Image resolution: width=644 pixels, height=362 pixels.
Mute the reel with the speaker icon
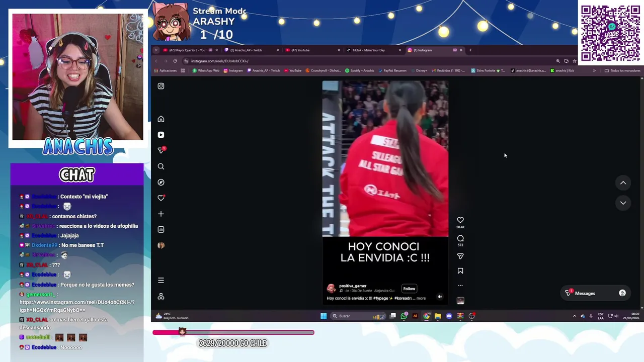coord(440,297)
